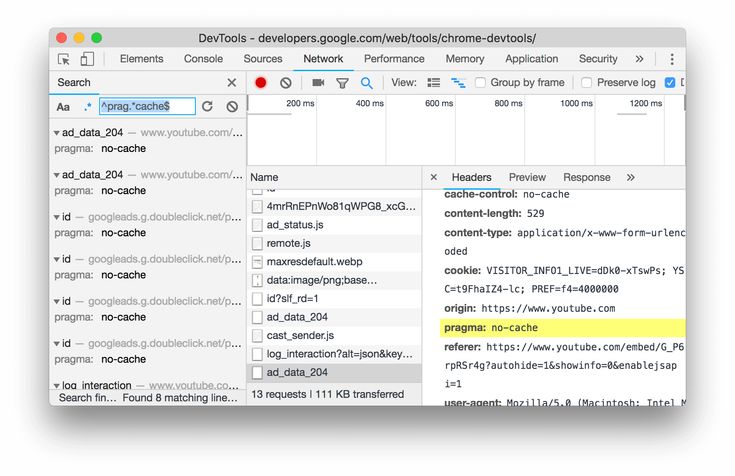Image resolution: width=735 pixels, height=476 pixels.
Task: Click the search query input field
Action: (147, 106)
